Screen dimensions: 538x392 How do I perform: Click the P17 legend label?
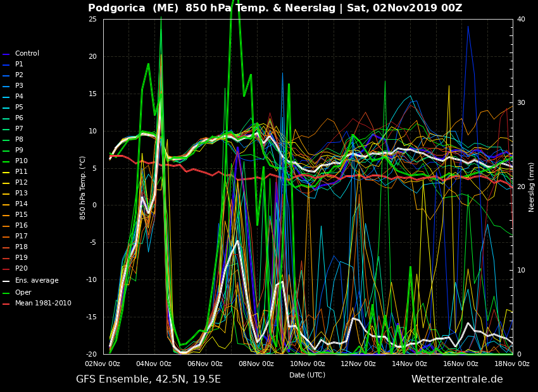tap(22, 236)
